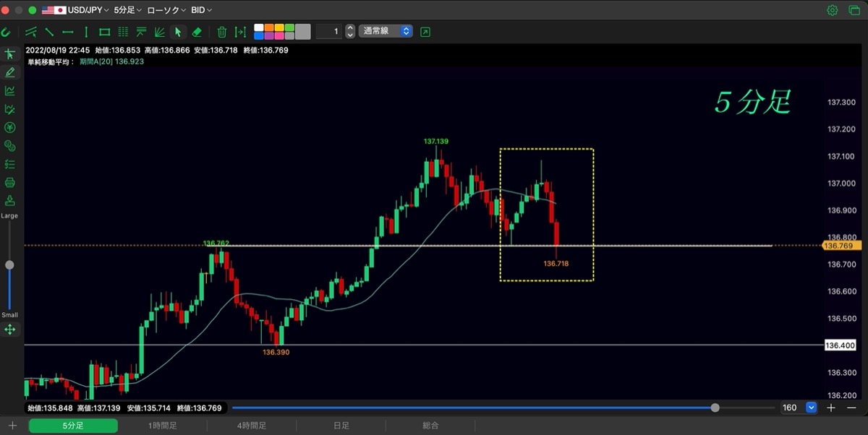
Task: Add a new tab with plus button
Action: coord(12,426)
